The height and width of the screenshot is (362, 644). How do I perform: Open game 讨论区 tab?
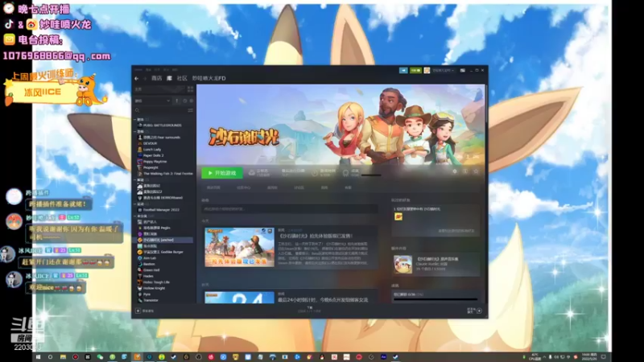299,187
